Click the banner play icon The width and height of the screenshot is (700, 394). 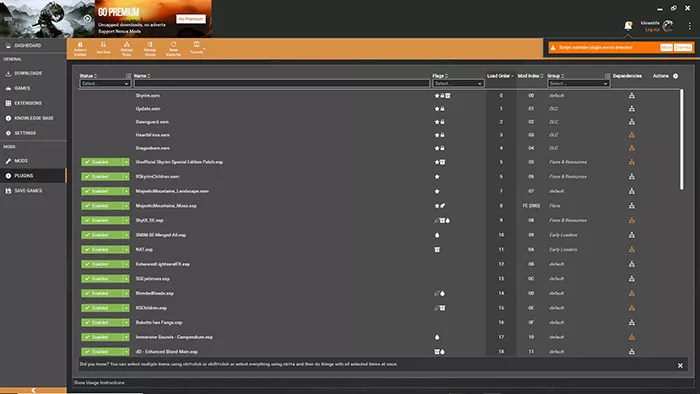[x=88, y=18]
